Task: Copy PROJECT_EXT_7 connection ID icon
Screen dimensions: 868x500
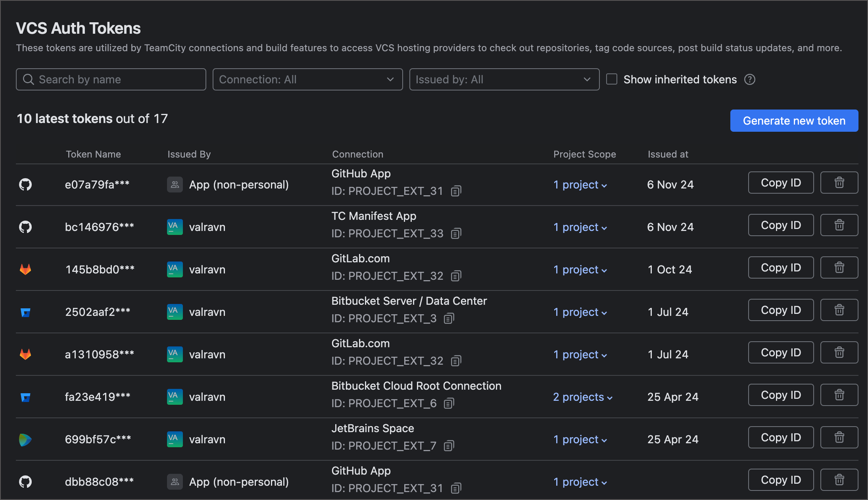Action: pos(449,446)
